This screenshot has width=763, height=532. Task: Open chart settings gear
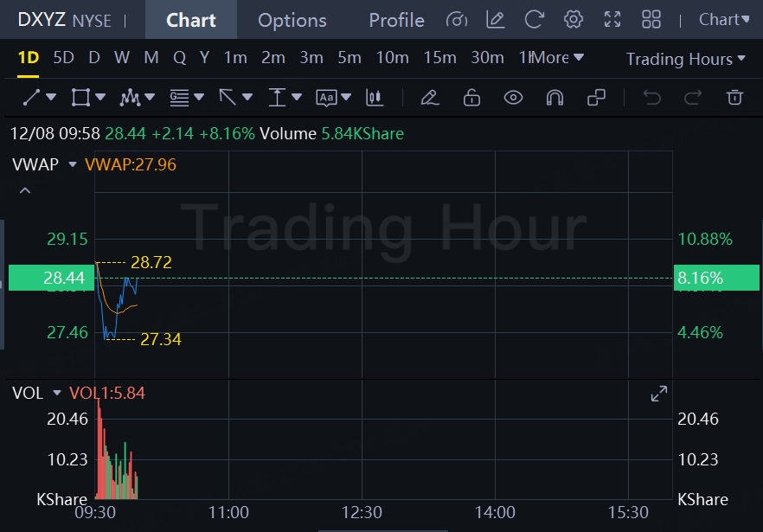pyautogui.click(x=573, y=19)
